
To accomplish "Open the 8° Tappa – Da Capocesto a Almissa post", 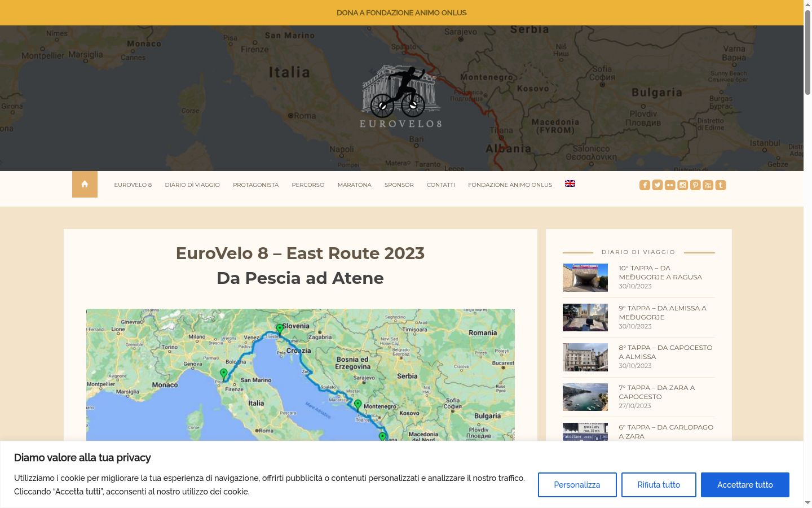I will [x=665, y=352].
